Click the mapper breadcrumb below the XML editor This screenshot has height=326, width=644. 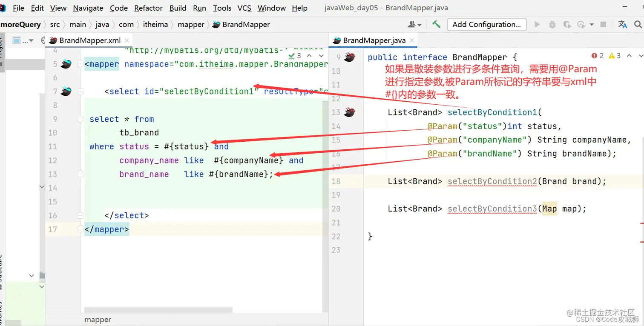pyautogui.click(x=98, y=320)
